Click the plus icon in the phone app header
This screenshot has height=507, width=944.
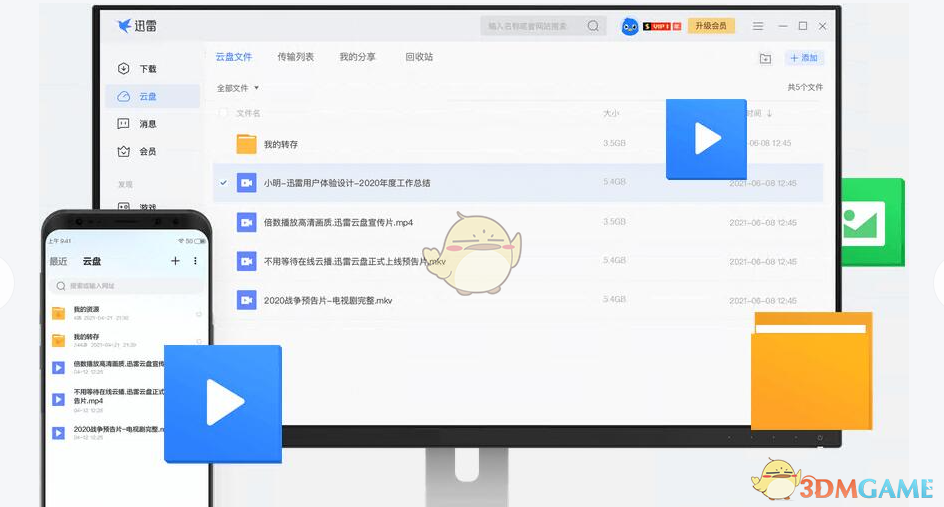[x=175, y=261]
